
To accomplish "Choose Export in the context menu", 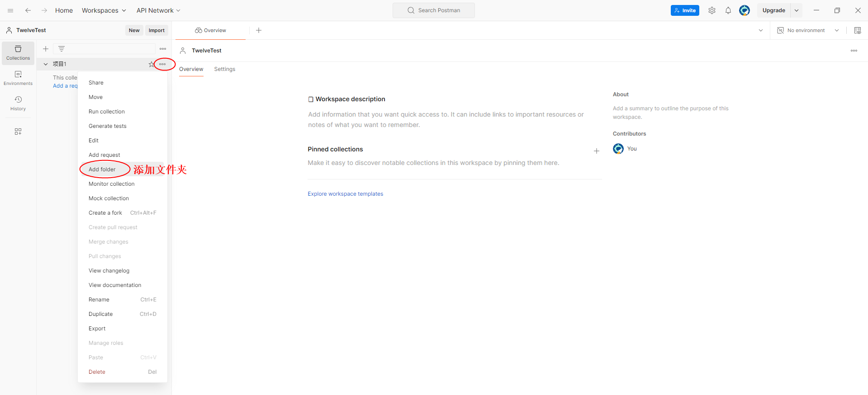I will click(x=123, y=329).
